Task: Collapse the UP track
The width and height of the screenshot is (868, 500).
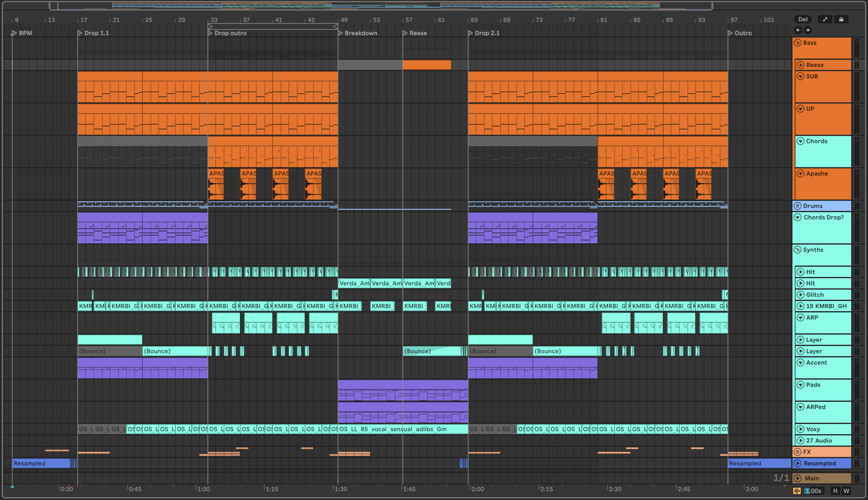Action: [x=800, y=108]
